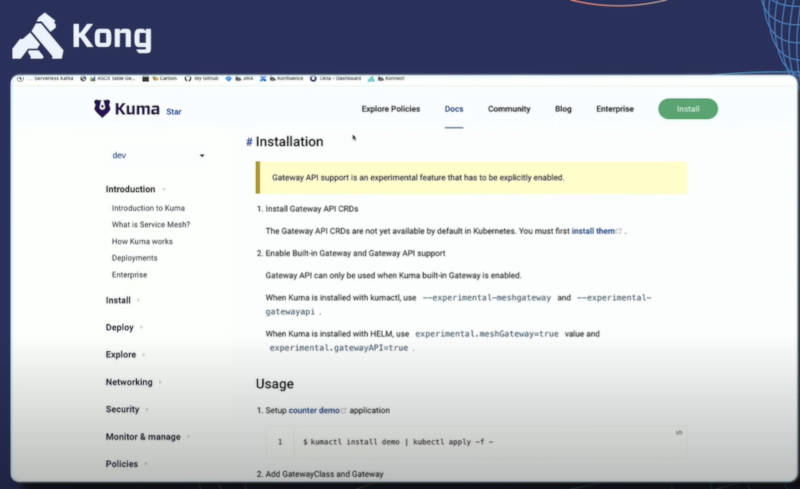Open the 'counter demo' link

pos(314,410)
